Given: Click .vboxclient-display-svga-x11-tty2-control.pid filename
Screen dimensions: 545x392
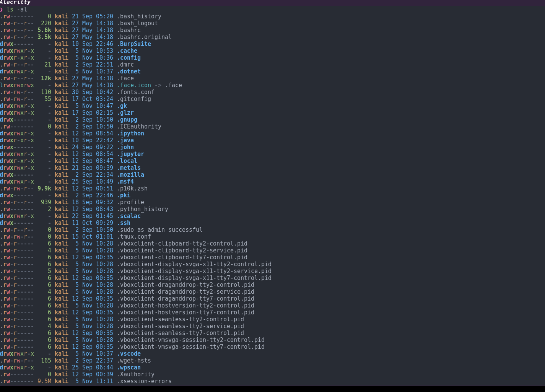Looking at the screenshot, I should pos(194,264).
